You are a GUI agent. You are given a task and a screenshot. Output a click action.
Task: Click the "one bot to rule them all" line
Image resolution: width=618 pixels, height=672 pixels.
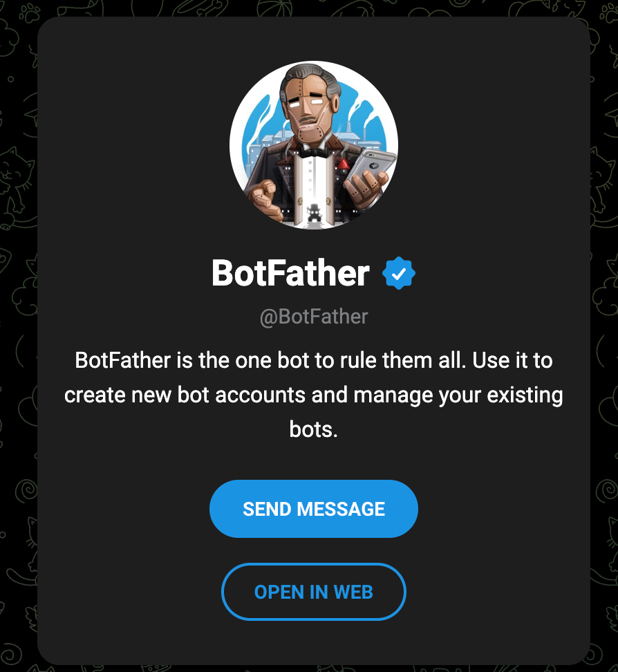click(x=313, y=360)
